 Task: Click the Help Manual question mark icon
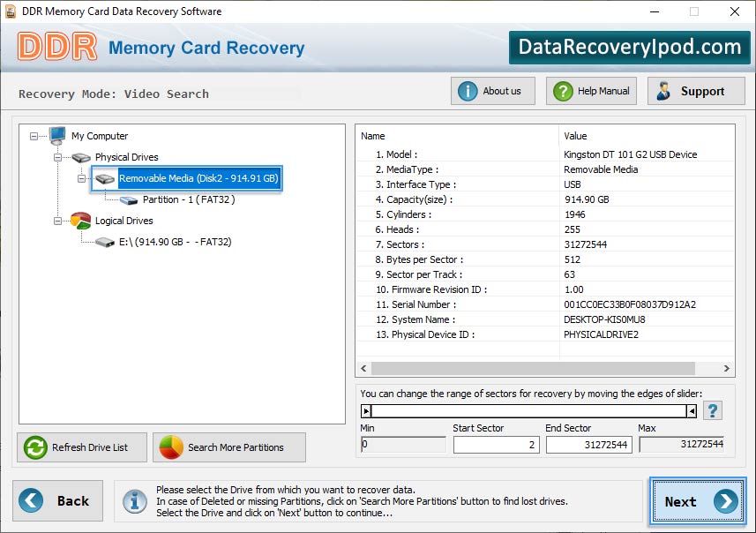click(x=563, y=91)
